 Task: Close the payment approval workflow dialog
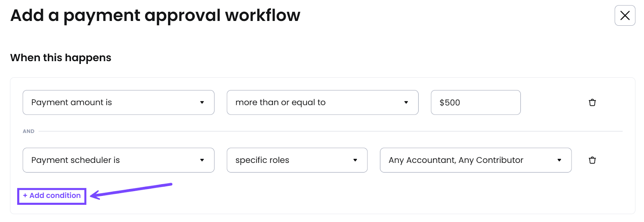pos(625,16)
